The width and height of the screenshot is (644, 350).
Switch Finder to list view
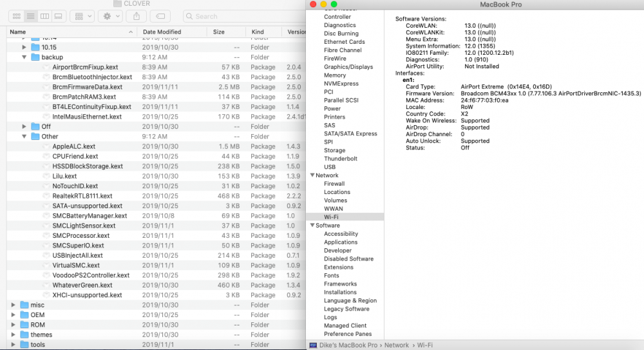click(30, 16)
